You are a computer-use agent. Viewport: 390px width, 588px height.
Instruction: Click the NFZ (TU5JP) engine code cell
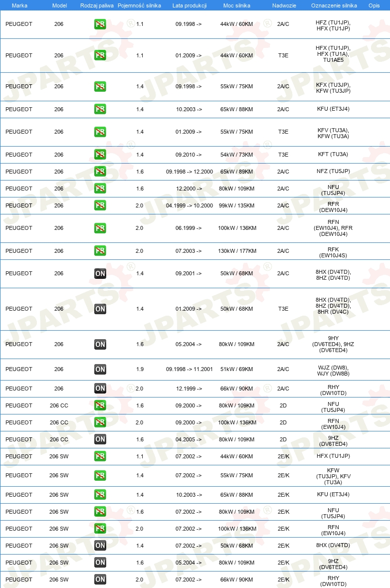coord(333,171)
